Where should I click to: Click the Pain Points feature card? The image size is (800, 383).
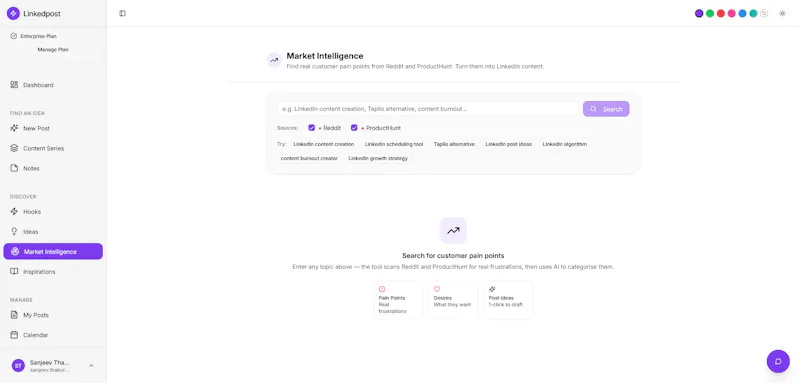[398, 300]
